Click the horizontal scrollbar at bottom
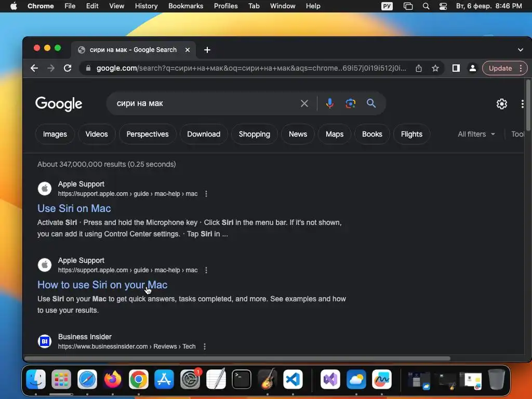 (x=237, y=358)
